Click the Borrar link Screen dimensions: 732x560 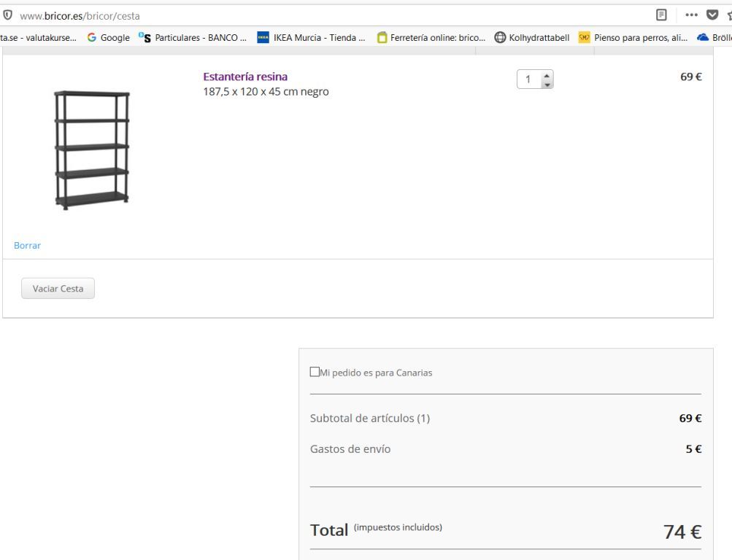(27, 245)
